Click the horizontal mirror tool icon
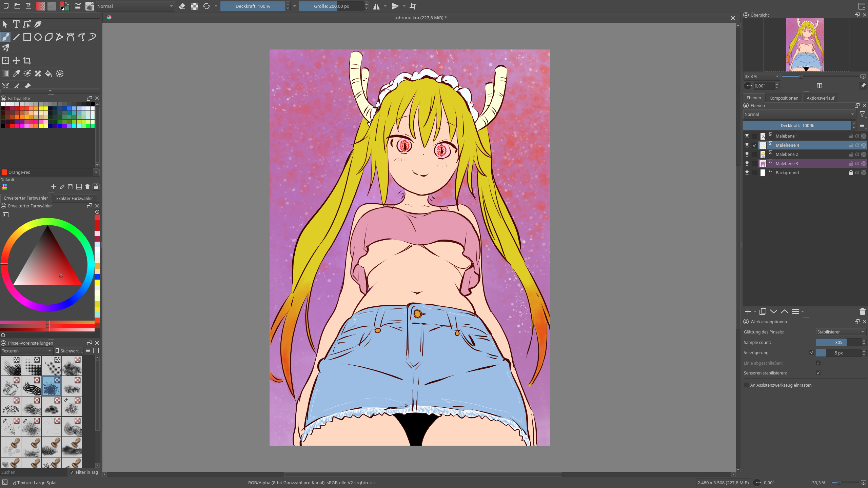The width and height of the screenshot is (868, 488). click(x=376, y=6)
